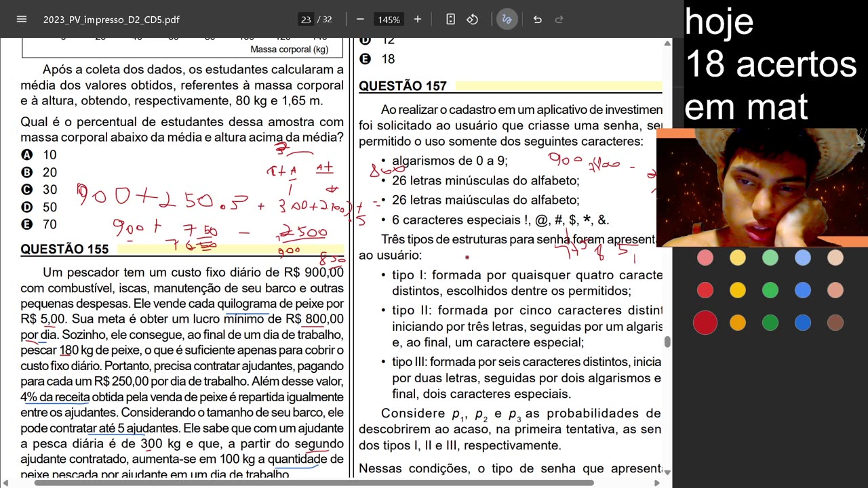Screen dimensions: 868x488
Task: Undo the last annotation stroke
Action: (x=537, y=19)
